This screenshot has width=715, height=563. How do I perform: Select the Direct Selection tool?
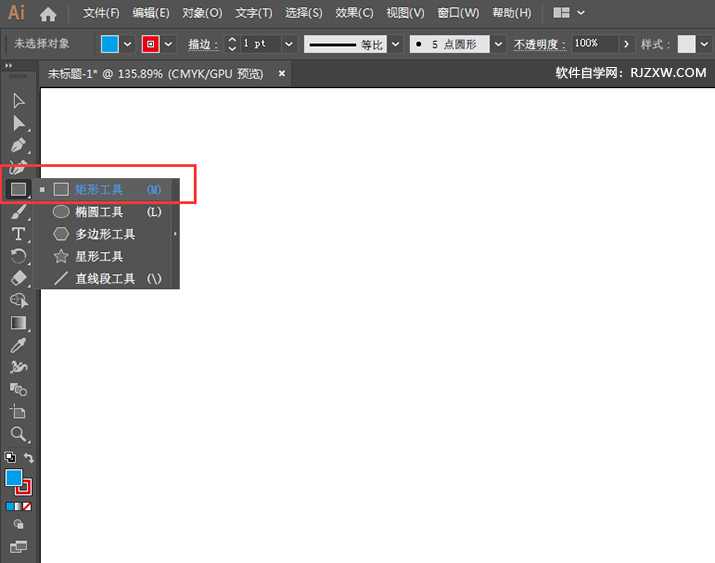(19, 123)
